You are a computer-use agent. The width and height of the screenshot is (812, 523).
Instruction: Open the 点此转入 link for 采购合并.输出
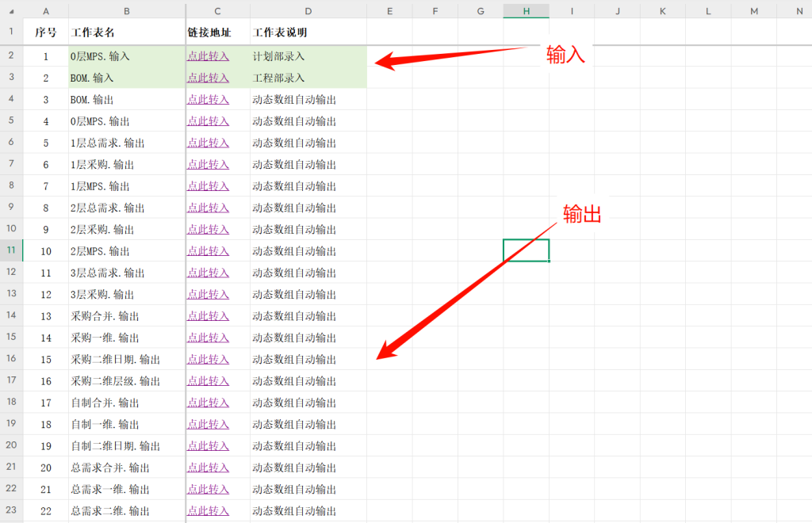[x=208, y=317]
